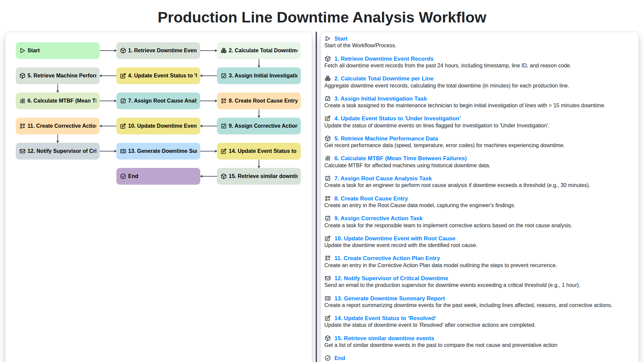Click the 'Start' node in the flowchart
Screen dimensions: 644x362
coord(57,50)
